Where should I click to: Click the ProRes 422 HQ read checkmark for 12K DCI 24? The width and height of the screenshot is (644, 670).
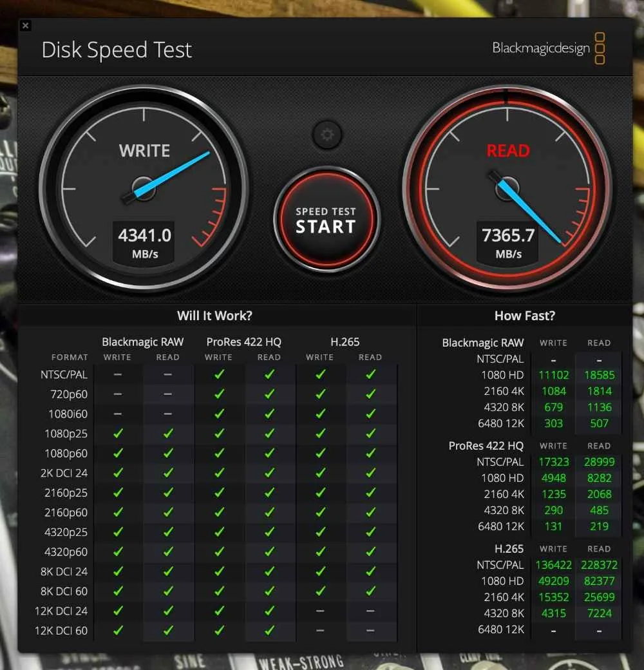click(x=269, y=611)
